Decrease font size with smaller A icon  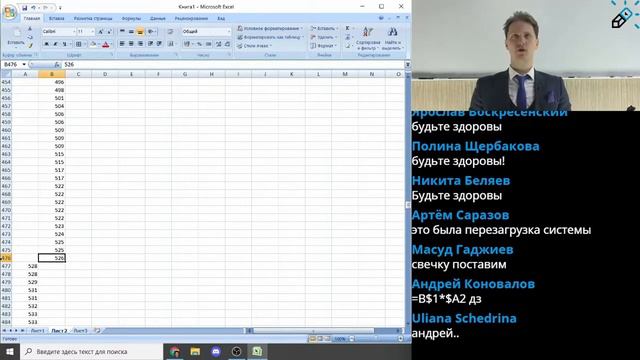tap(109, 31)
